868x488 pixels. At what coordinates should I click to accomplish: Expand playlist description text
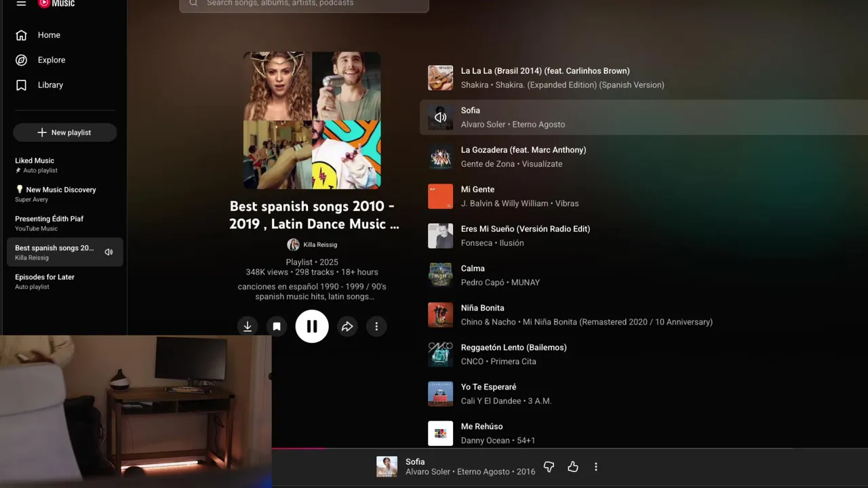click(x=312, y=291)
